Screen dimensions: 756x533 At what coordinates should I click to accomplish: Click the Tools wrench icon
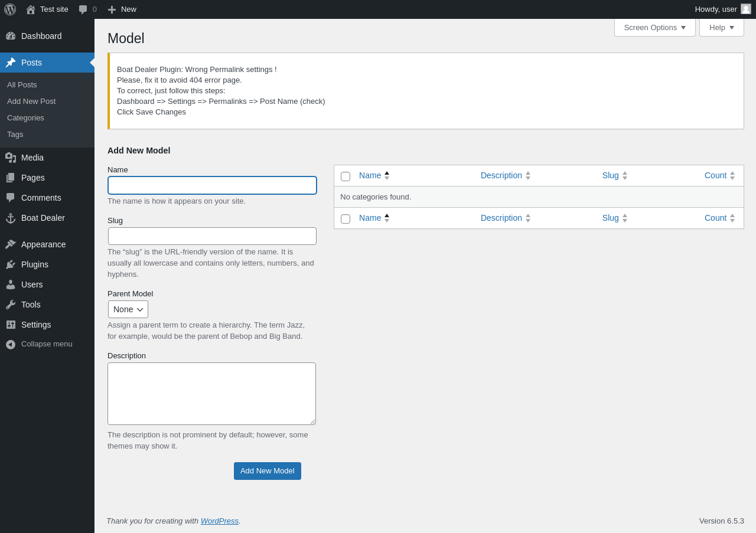coord(11,305)
